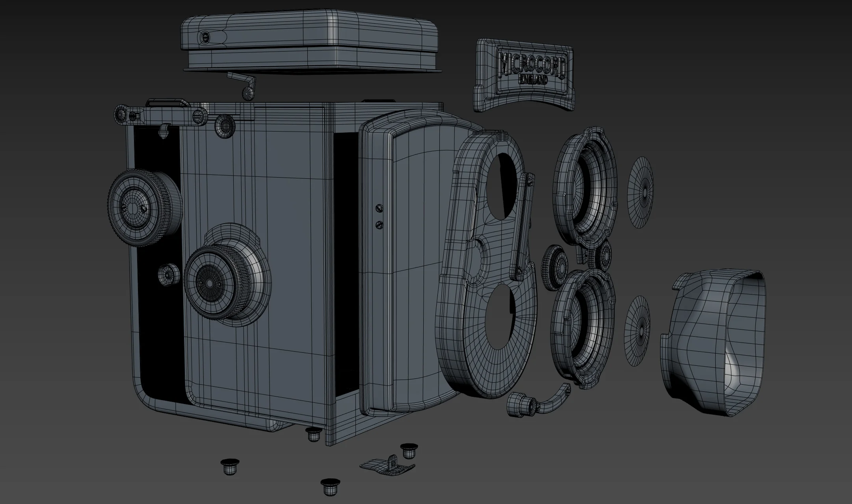Viewport: 852px width, 504px height.
Task: Click the round strap lug on top-left body
Action: (x=225, y=126)
